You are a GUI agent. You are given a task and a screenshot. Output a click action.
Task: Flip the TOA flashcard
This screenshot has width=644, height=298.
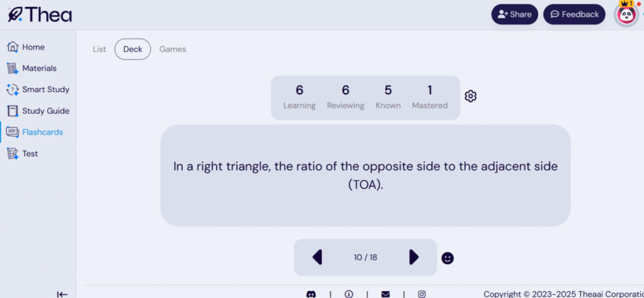tap(365, 175)
